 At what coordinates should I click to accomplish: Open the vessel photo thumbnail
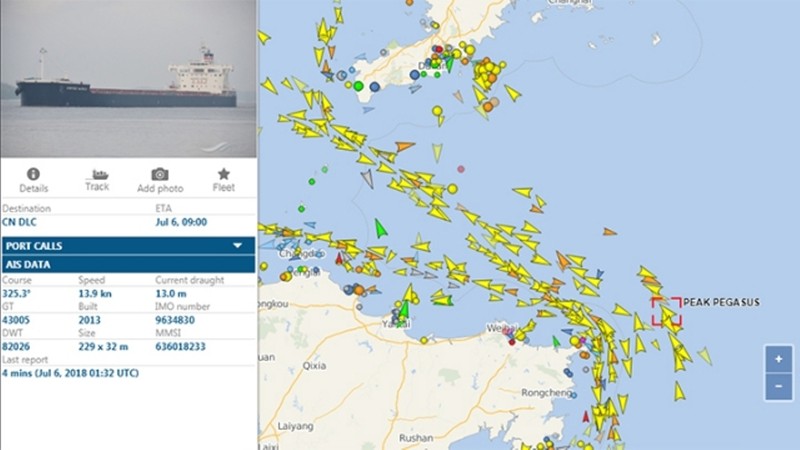[129, 79]
